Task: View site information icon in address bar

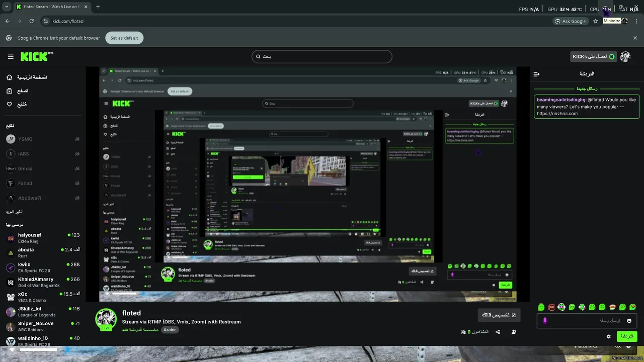Action: pos(46,21)
